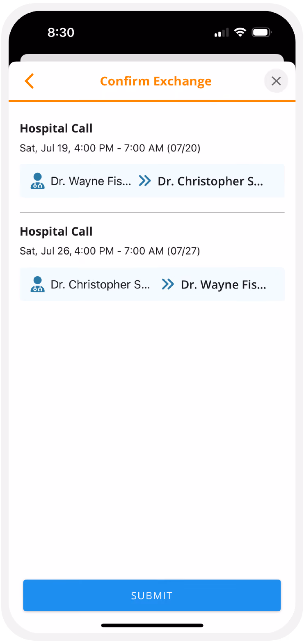
Task: Close the Confirm Exchange sheet
Action: click(x=276, y=81)
